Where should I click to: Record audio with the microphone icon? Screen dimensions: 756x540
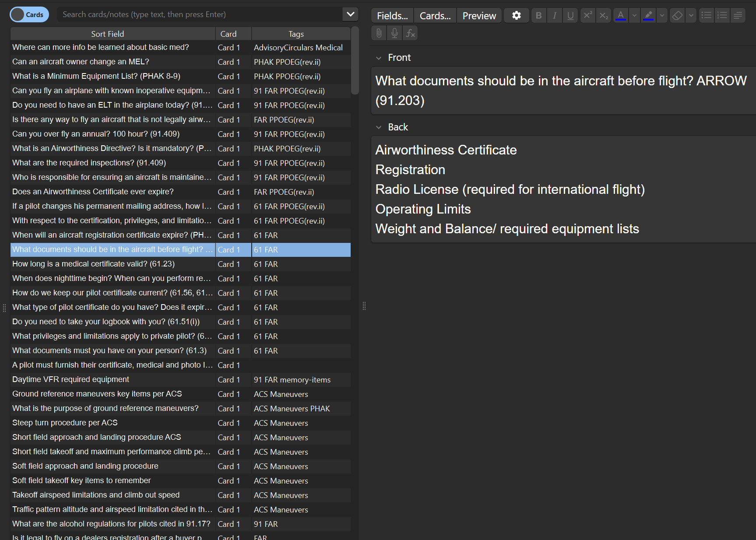[394, 33]
